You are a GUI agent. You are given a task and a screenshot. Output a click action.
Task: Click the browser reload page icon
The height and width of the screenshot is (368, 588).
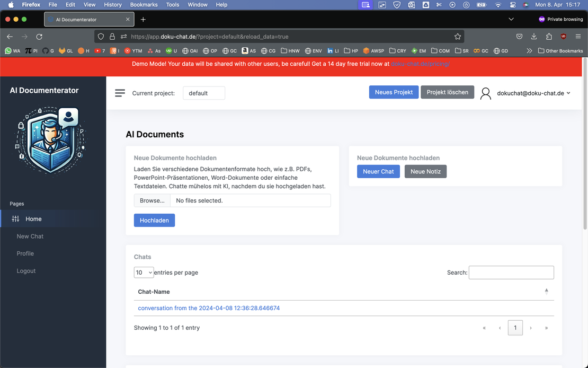click(x=39, y=37)
